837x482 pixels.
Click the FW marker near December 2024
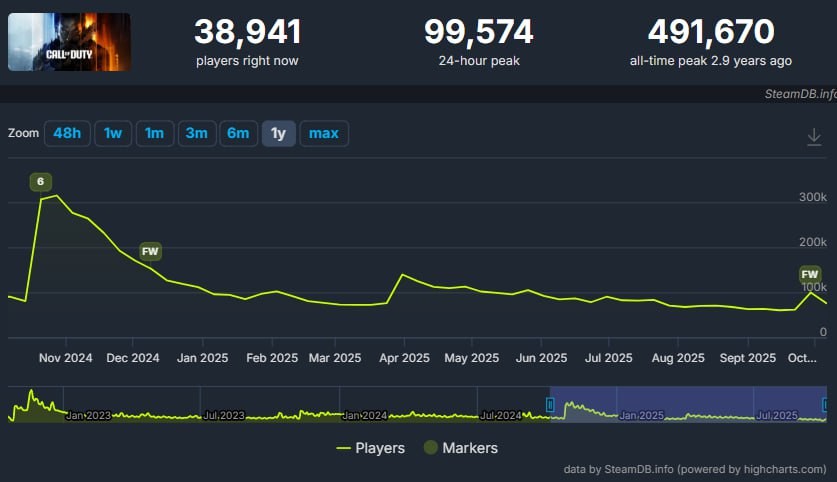point(150,250)
